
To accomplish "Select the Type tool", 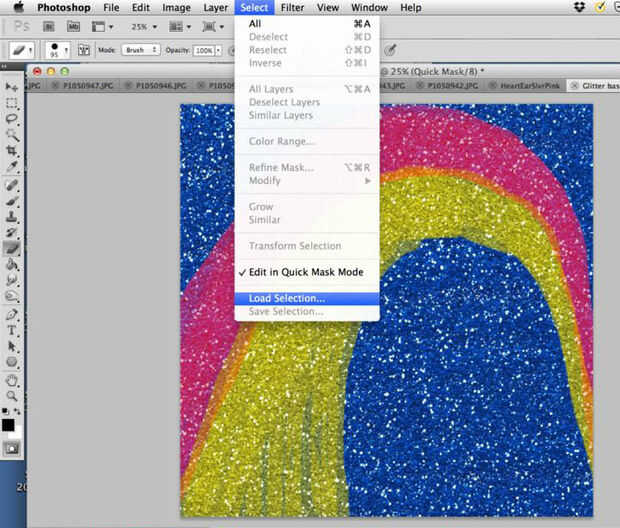I will coord(12,329).
